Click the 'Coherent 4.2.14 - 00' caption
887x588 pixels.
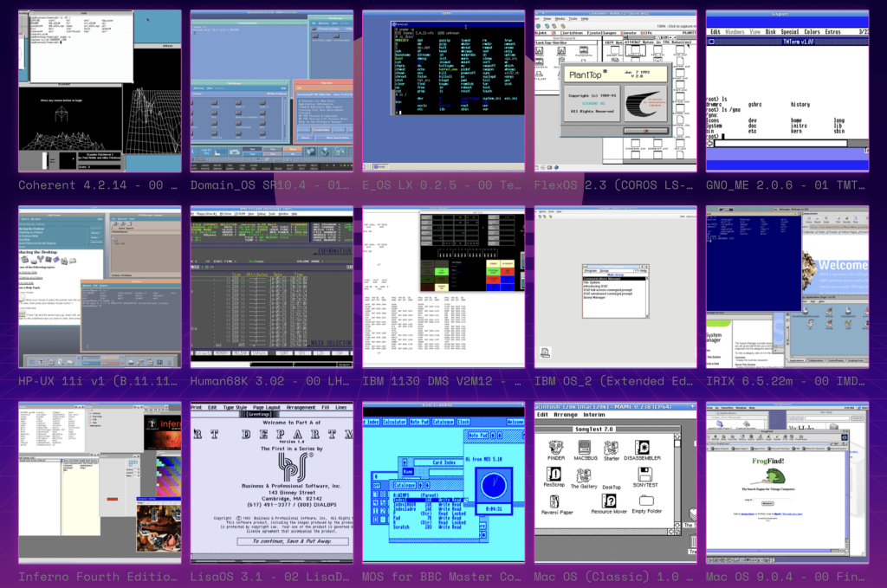pyautogui.click(x=98, y=184)
